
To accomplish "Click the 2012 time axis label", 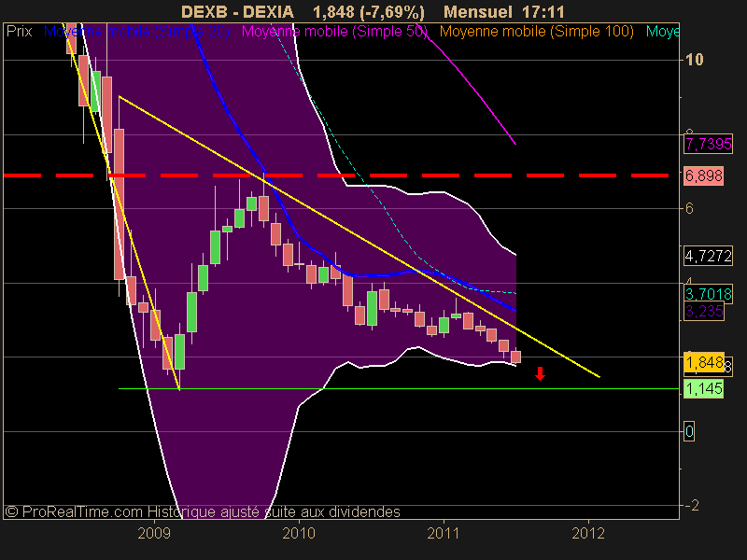I will tap(588, 533).
